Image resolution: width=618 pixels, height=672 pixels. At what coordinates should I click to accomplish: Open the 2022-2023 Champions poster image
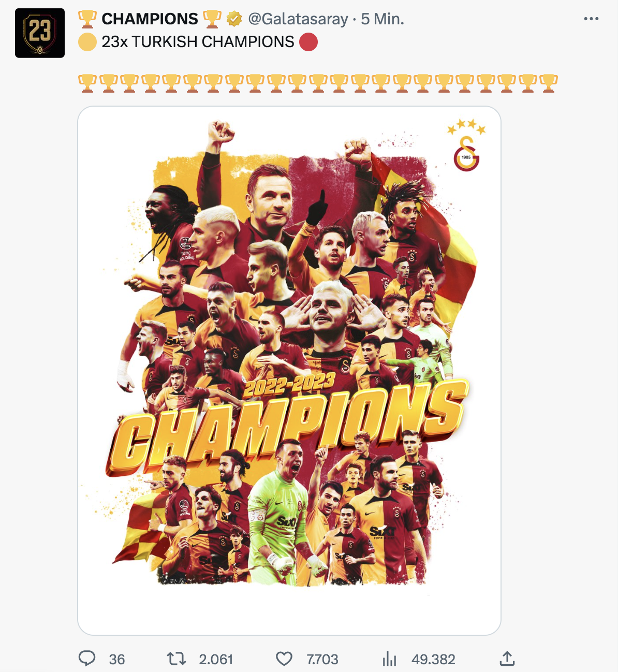(x=289, y=371)
